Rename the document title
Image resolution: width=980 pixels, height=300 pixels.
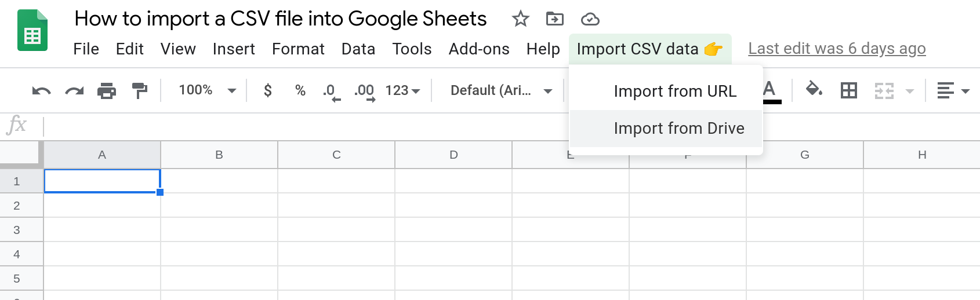tap(281, 19)
